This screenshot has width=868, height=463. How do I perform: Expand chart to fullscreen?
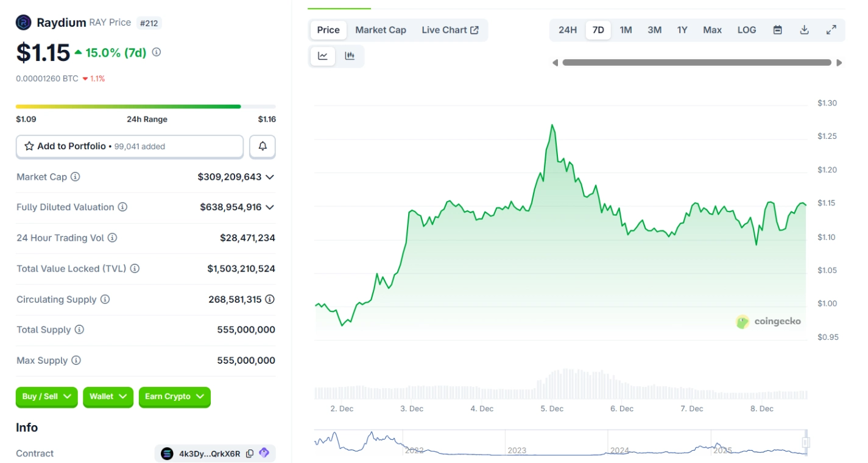click(x=831, y=30)
